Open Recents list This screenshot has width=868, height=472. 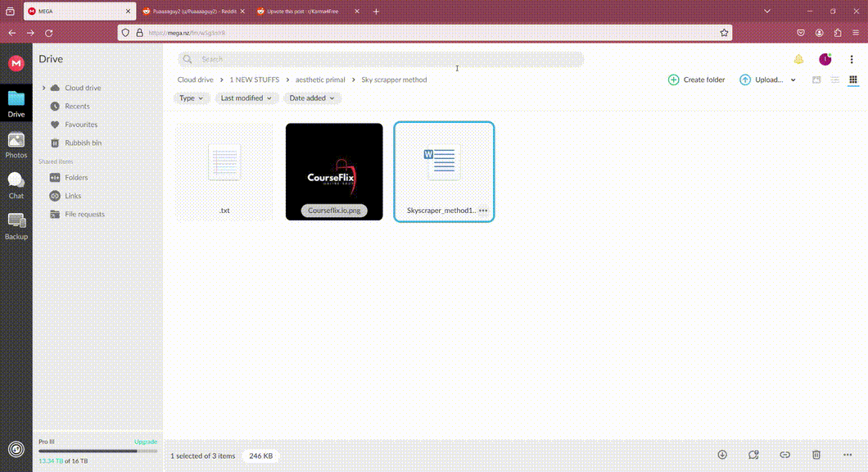pos(77,106)
